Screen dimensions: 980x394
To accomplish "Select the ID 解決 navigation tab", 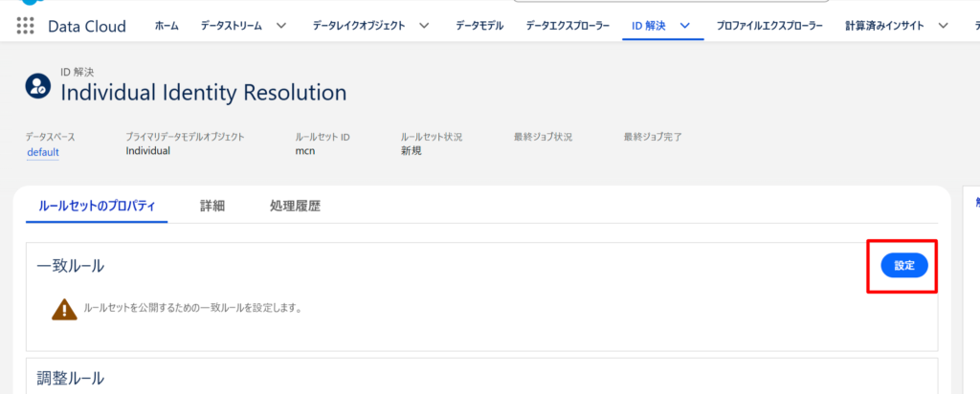I will tap(649, 26).
